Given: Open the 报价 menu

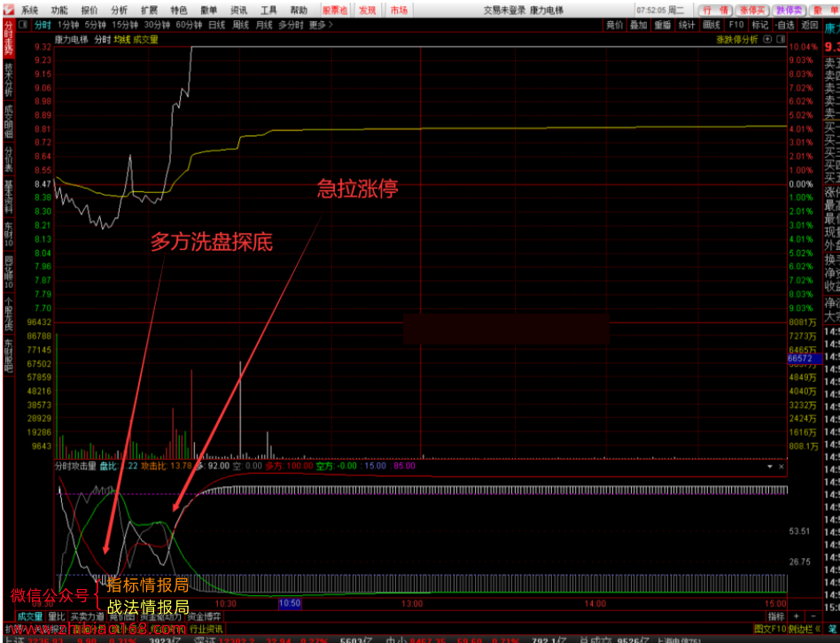Looking at the screenshot, I should (x=89, y=10).
